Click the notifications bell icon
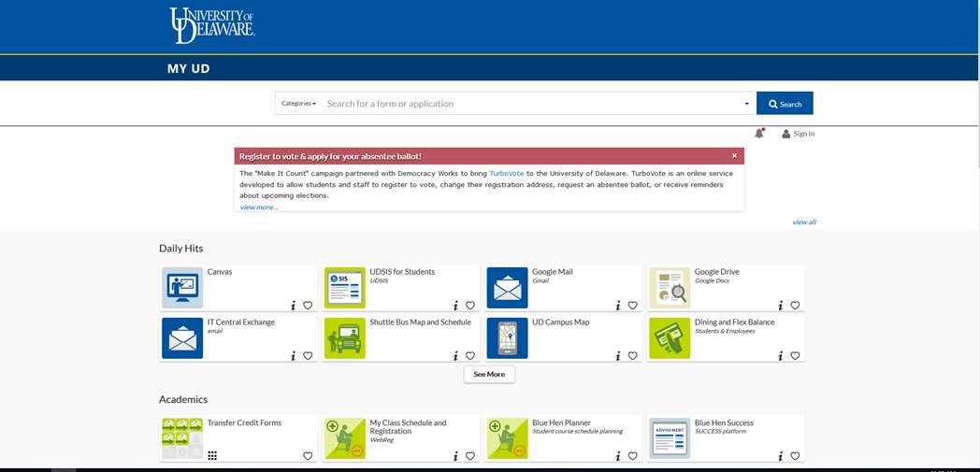Image resolution: width=980 pixels, height=472 pixels. (x=759, y=133)
